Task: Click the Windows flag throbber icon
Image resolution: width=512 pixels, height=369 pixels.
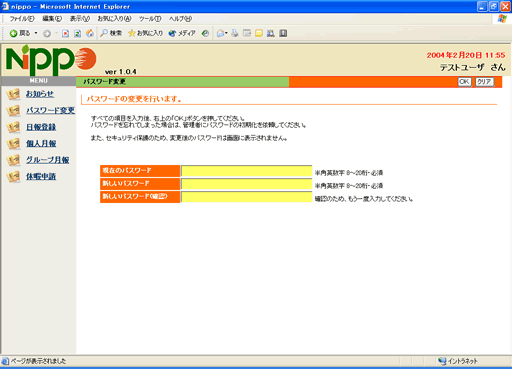Action: tap(502, 19)
